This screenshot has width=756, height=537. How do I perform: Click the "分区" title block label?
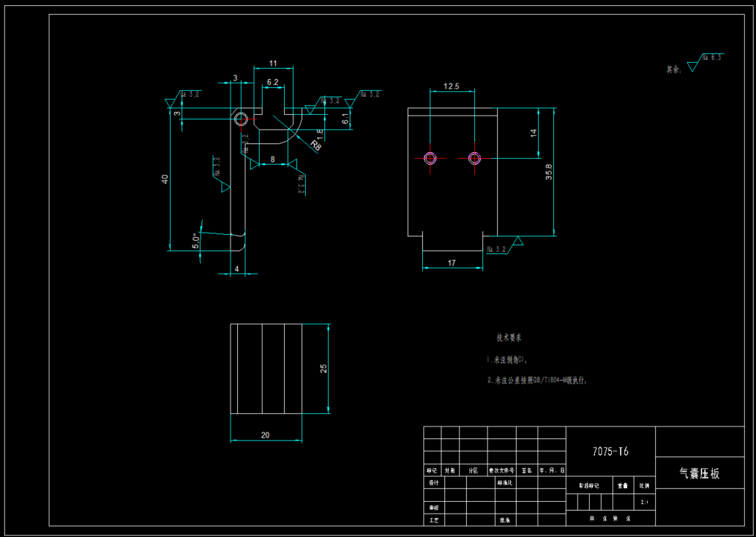(473, 470)
